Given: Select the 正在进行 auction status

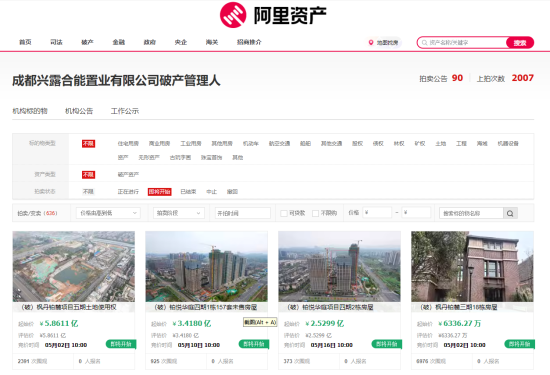Looking at the screenshot, I should point(128,192).
